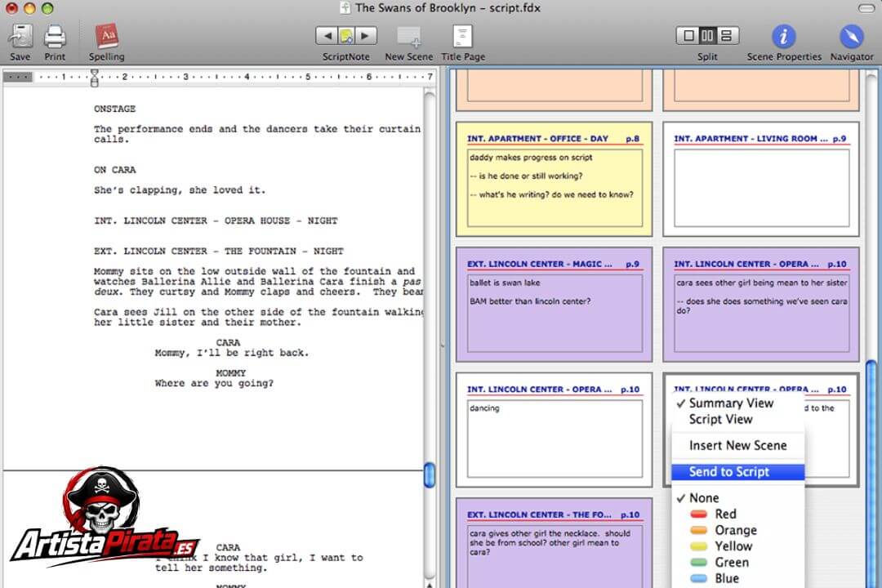This screenshot has width=882, height=588.
Task: Go to previous ScriptNote arrow
Action: [x=327, y=36]
